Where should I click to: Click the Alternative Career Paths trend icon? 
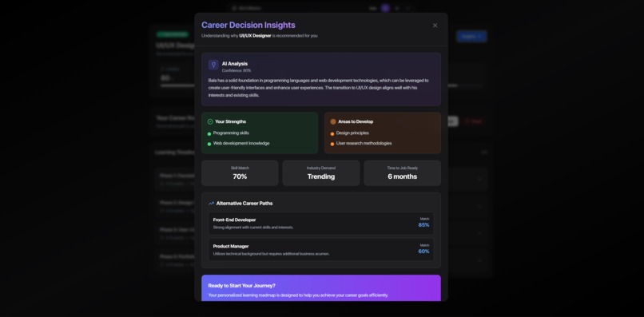(x=211, y=204)
